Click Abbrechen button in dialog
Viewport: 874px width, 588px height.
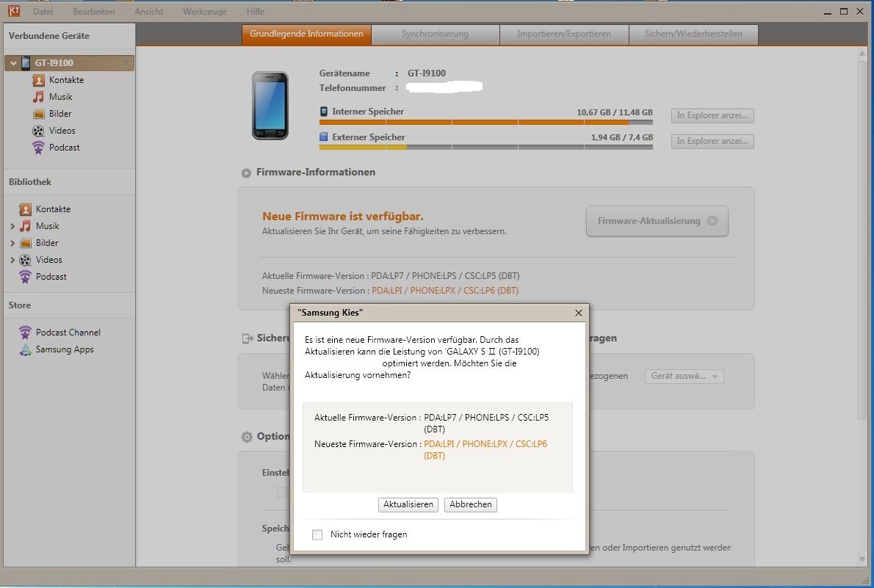(471, 504)
